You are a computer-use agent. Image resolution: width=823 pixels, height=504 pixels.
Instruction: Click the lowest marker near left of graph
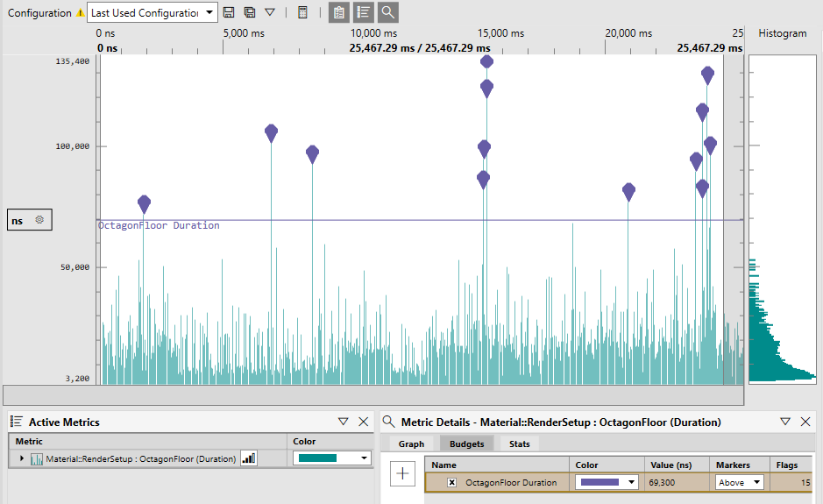pos(145,203)
